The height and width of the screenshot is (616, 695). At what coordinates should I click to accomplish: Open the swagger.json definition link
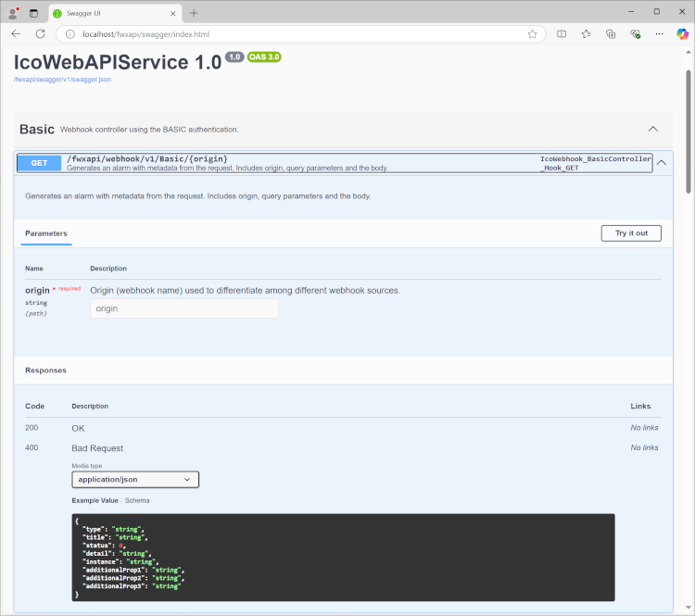click(x=62, y=80)
